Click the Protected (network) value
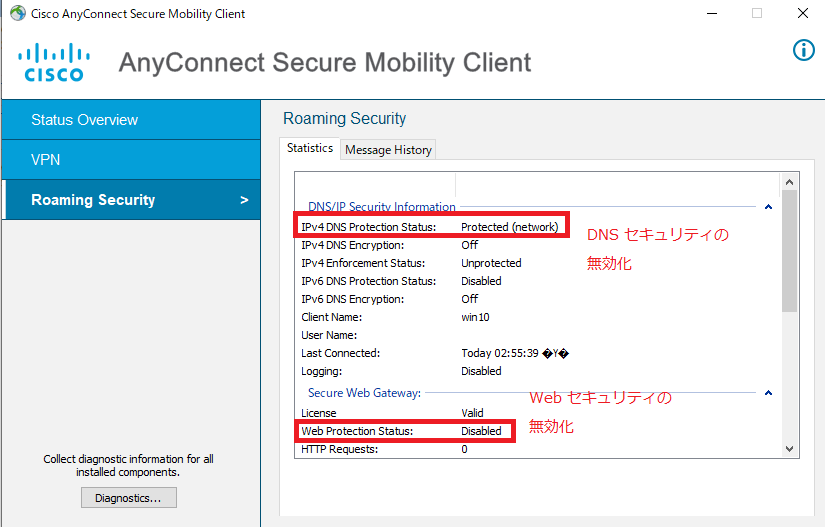Image resolution: width=825 pixels, height=527 pixels. 509,227
